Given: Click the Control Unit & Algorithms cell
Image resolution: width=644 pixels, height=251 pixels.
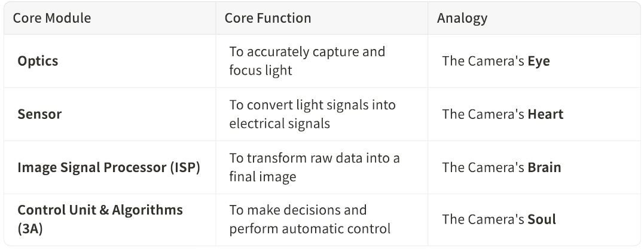Looking at the screenshot, I should click(x=100, y=210).
